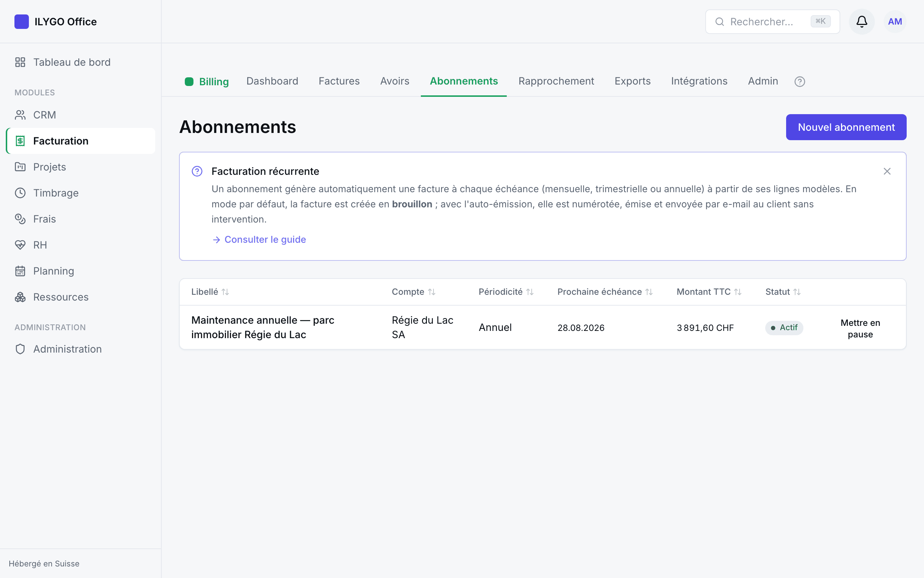
Task: Click the info icon beside Facturation récurrente
Action: pos(197,171)
